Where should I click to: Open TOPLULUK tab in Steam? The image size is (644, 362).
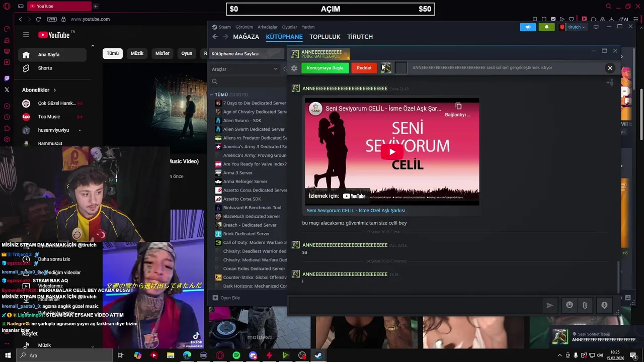pos(325,37)
